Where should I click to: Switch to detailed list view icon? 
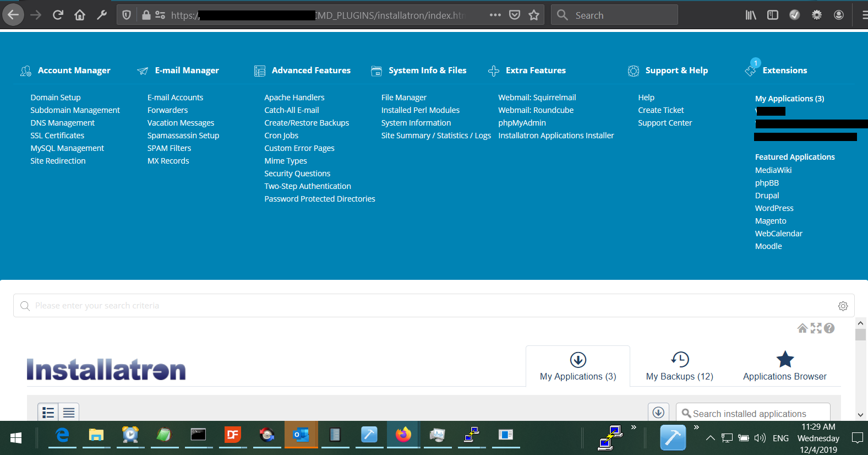point(48,412)
